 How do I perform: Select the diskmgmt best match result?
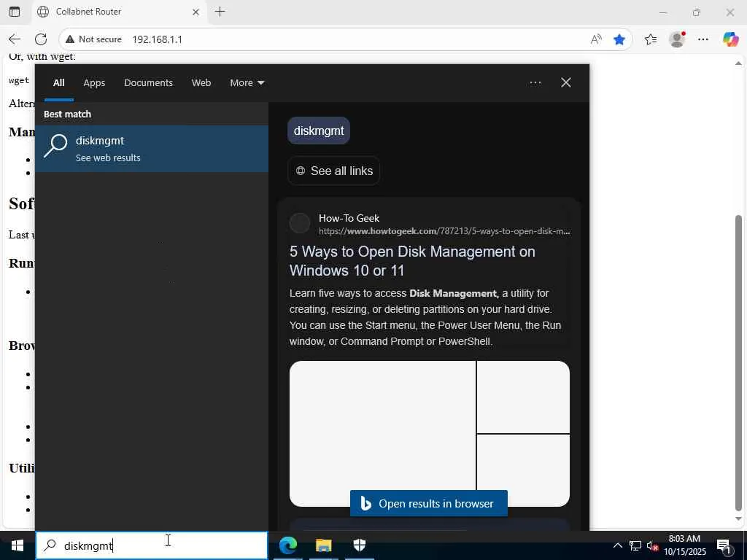(x=152, y=149)
